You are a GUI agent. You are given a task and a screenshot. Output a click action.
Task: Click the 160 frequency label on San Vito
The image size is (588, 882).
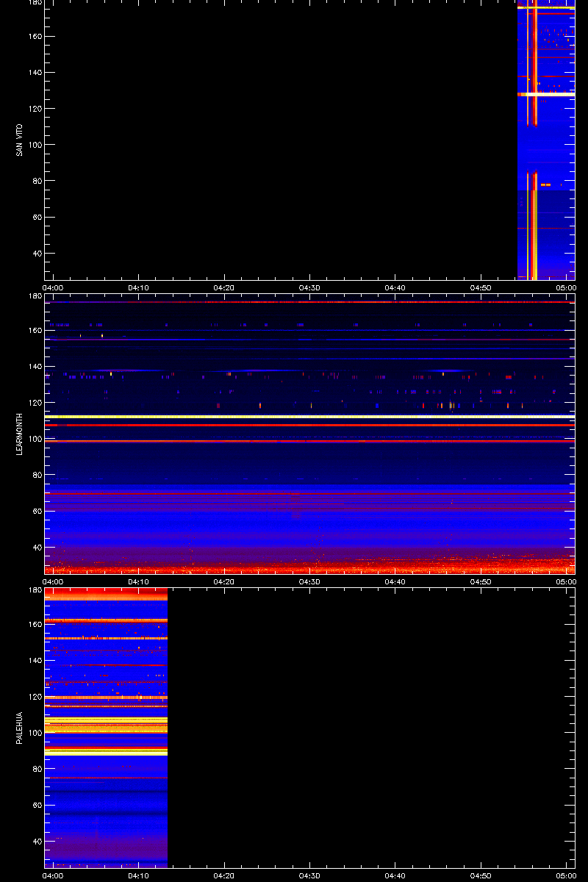pyautogui.click(x=35, y=36)
